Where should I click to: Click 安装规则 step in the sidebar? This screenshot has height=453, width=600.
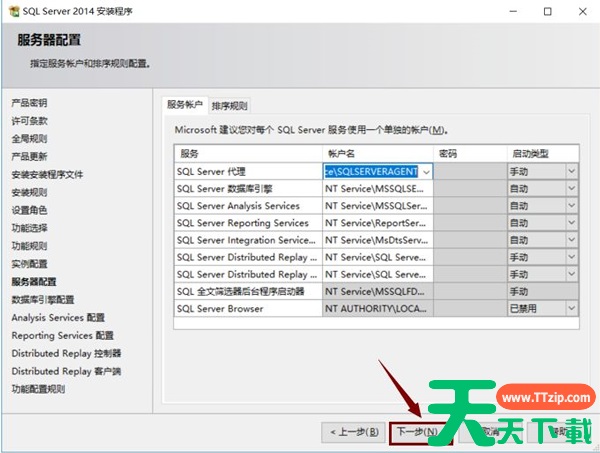coord(29,192)
